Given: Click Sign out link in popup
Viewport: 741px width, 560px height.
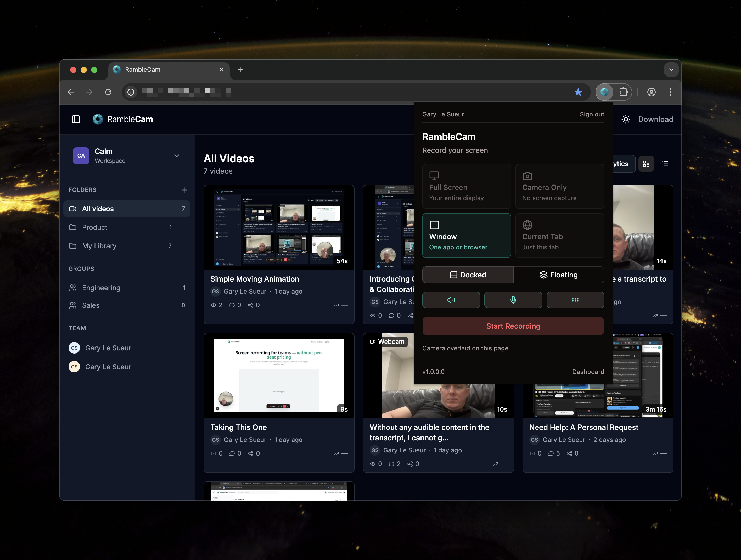Looking at the screenshot, I should click(x=592, y=114).
